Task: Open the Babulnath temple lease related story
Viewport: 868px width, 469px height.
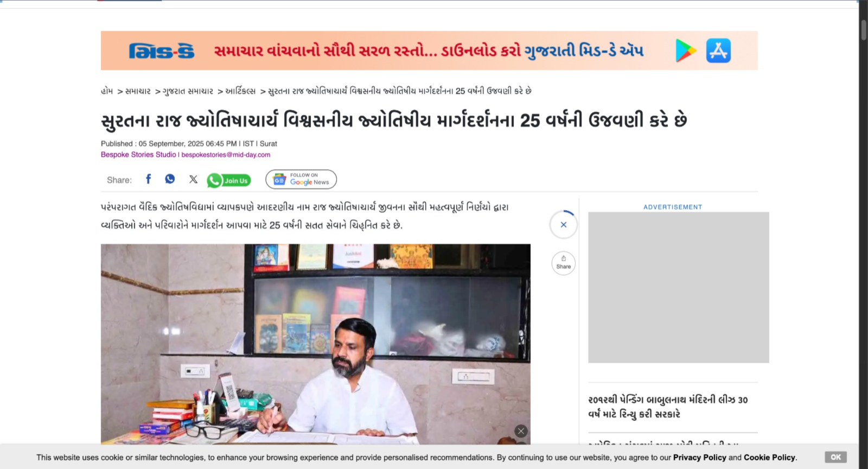Action: point(668,407)
